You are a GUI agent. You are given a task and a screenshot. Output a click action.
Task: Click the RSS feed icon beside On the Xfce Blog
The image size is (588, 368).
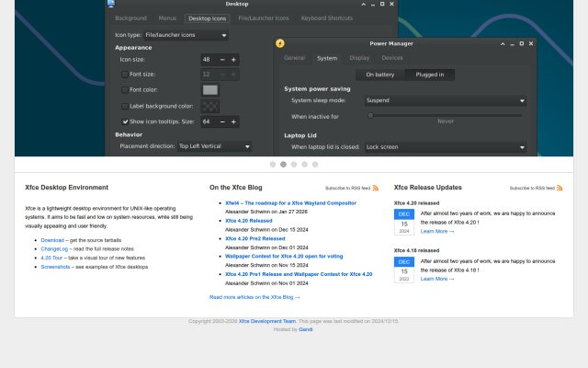coord(376,188)
